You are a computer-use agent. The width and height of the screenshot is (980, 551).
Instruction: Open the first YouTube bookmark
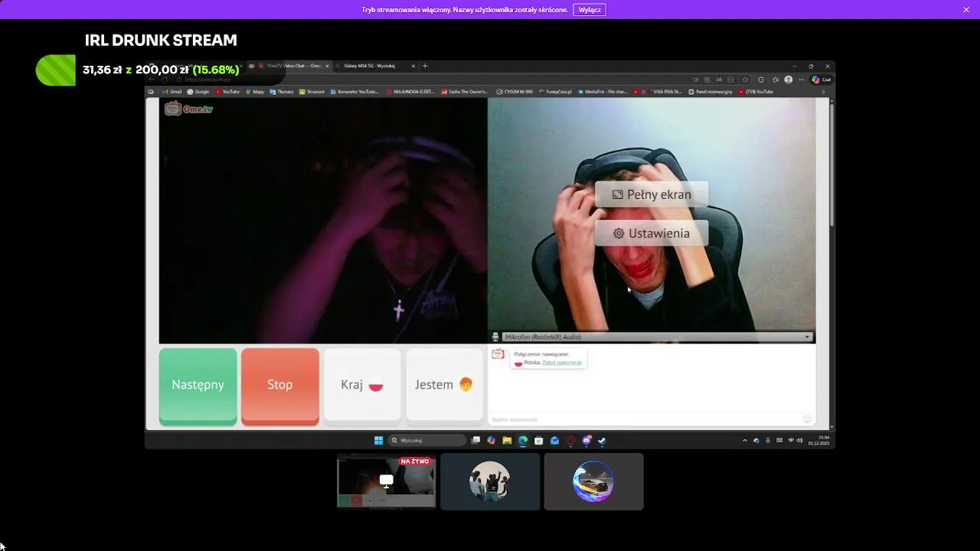coord(228,92)
